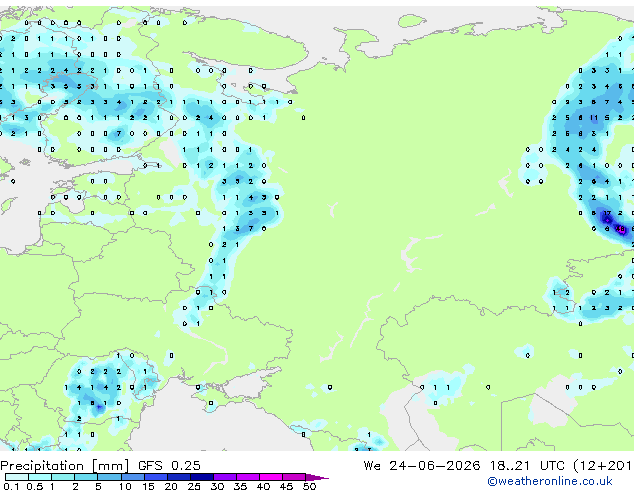Click the '45' legend scale label
Image resolution: width=634 pixels, height=490 pixels.
coord(286,486)
